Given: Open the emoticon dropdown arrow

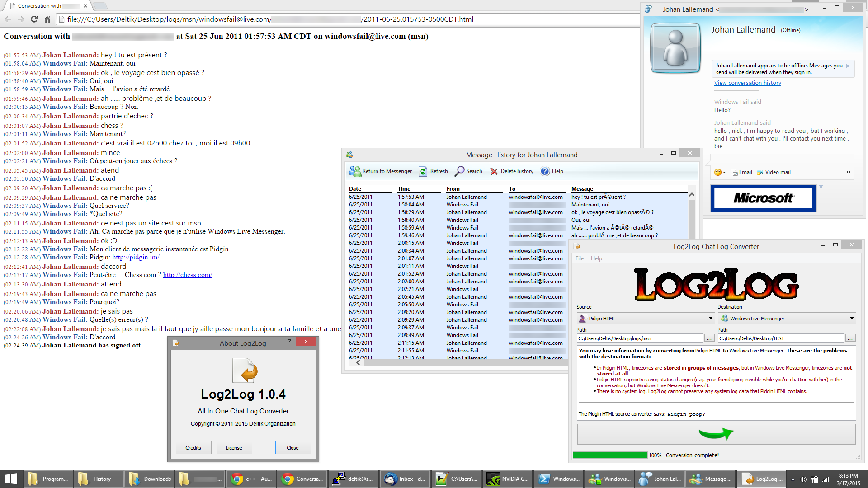Looking at the screenshot, I should [x=724, y=173].
